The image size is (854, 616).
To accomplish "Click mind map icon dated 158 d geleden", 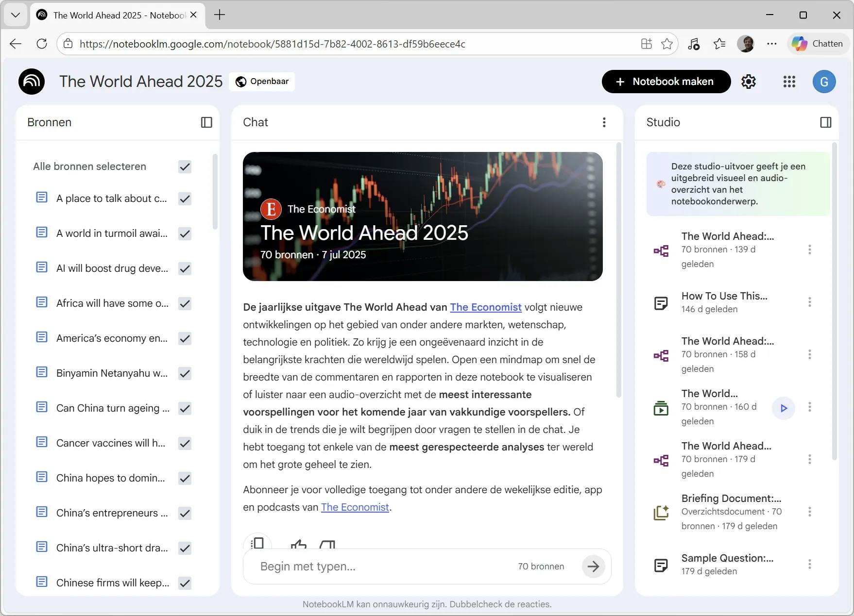I will click(661, 355).
